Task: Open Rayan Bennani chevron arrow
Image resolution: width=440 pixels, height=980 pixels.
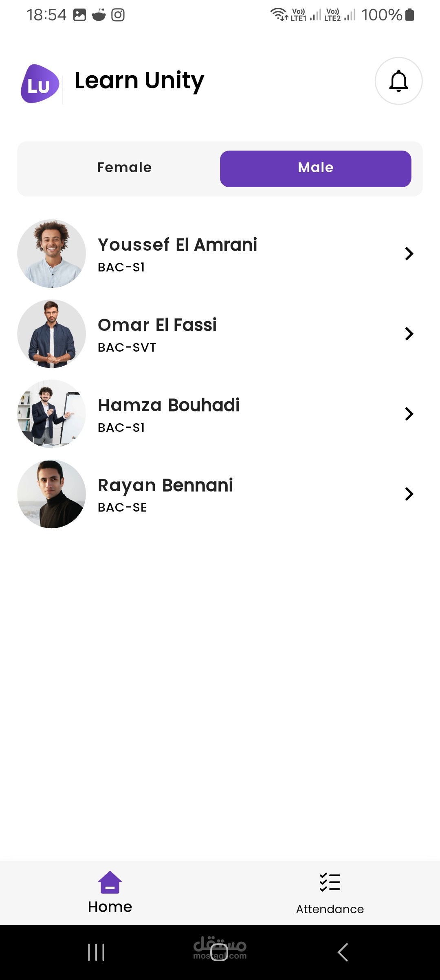Action: (409, 494)
